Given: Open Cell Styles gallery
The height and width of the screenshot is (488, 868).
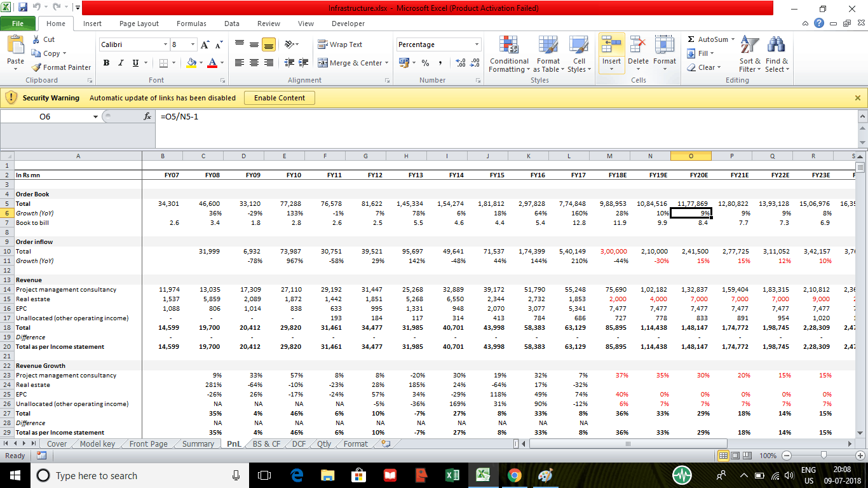Looking at the screenshot, I should (x=579, y=55).
